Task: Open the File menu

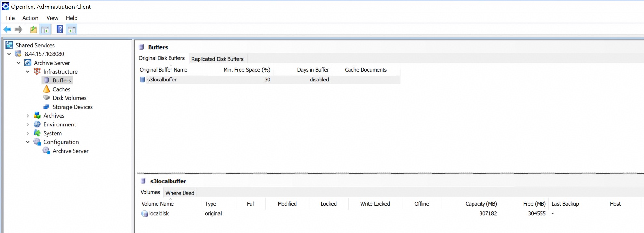Action: pos(10,18)
